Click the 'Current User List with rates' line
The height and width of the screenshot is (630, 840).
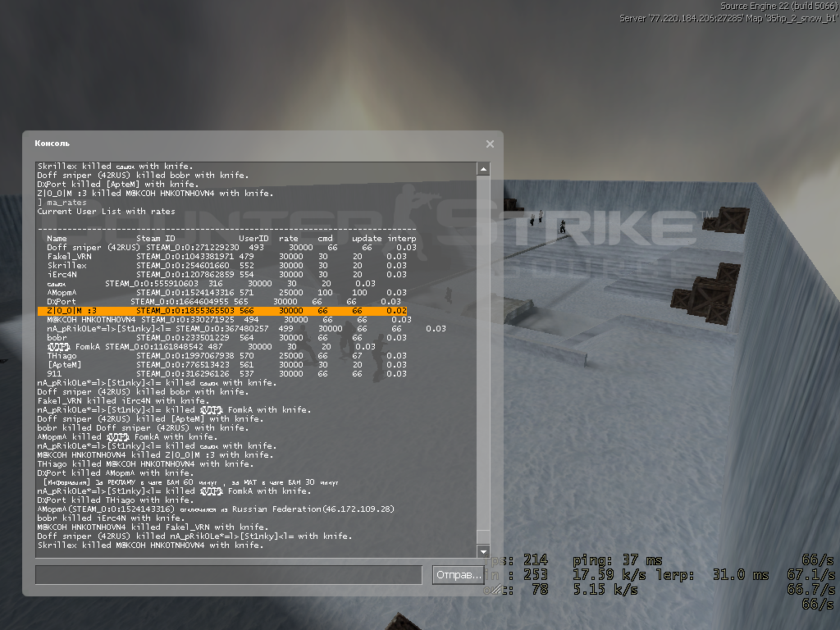click(x=106, y=212)
